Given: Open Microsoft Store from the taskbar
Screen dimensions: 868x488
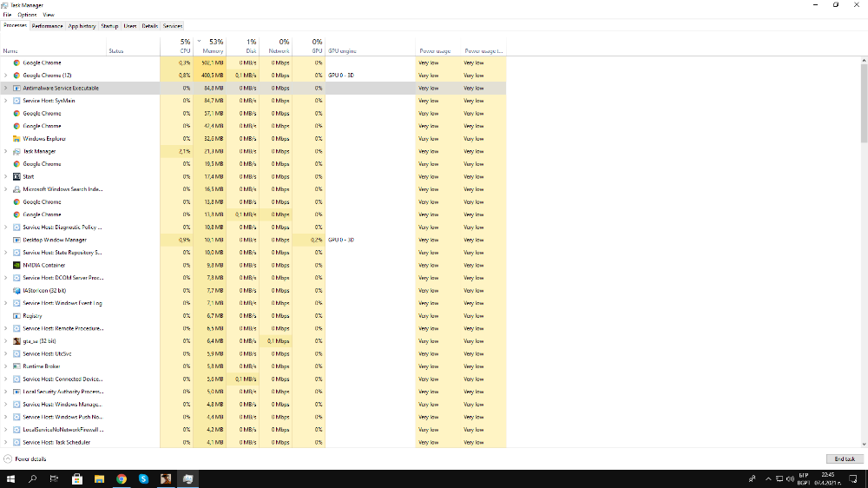Looking at the screenshot, I should point(77,479).
